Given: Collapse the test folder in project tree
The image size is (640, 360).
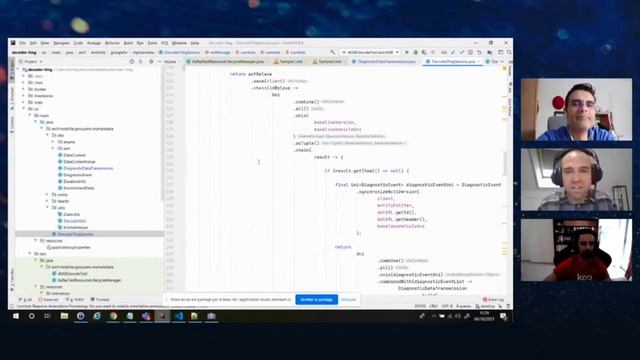Looking at the screenshot, I should point(30,254).
